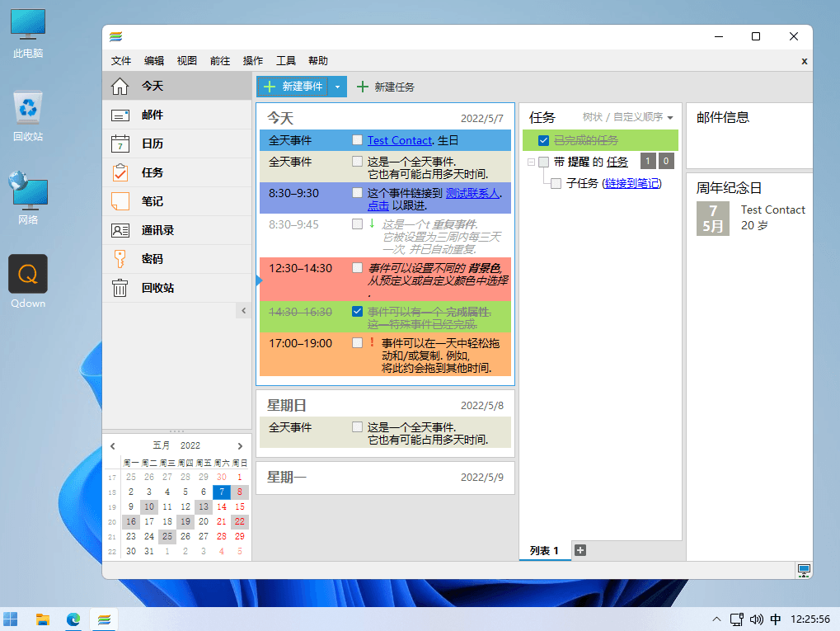This screenshot has width=840, height=631.
Task: Collapse the 带提醒的任务 tree node
Action: pos(531,162)
